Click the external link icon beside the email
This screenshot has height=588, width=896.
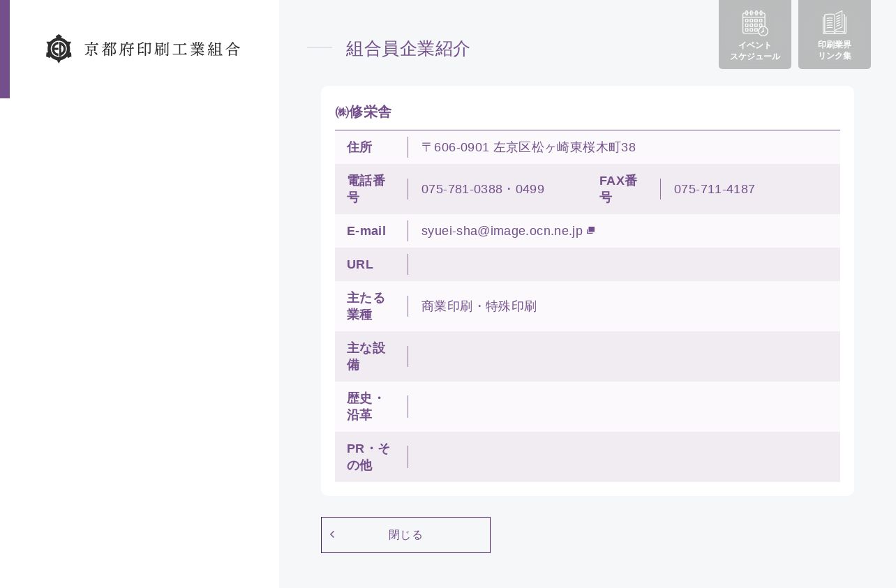pyautogui.click(x=591, y=230)
